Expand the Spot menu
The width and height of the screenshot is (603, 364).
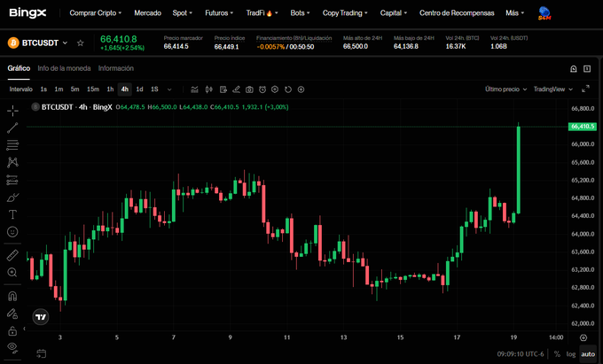183,13
